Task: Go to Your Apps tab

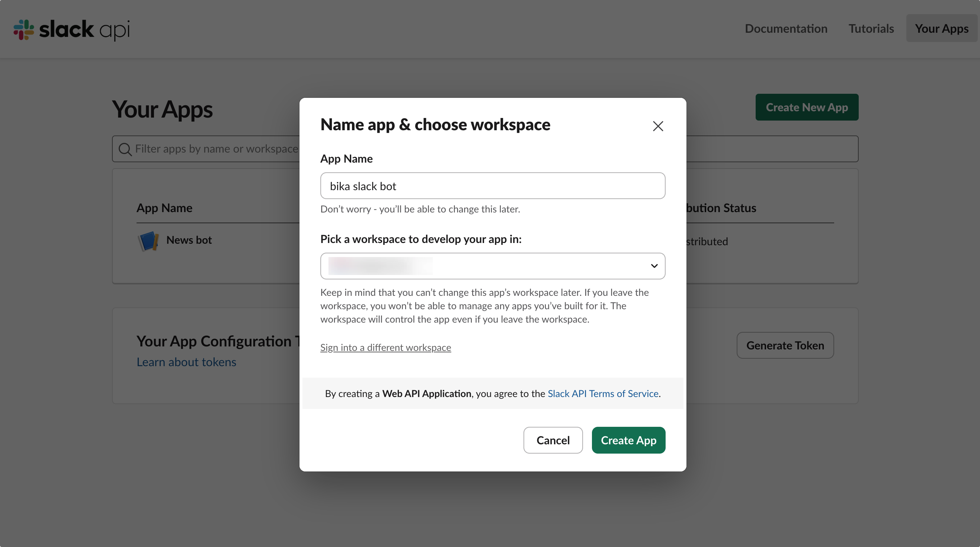Action: (941, 29)
